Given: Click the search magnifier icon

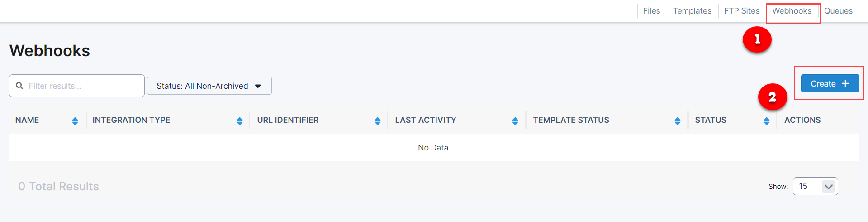Looking at the screenshot, I should pyautogui.click(x=19, y=86).
